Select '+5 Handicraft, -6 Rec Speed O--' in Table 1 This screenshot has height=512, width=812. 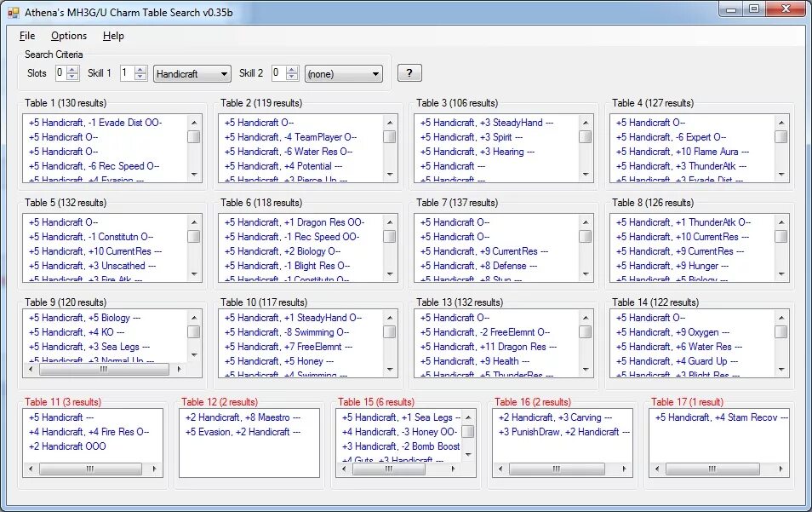click(94, 166)
